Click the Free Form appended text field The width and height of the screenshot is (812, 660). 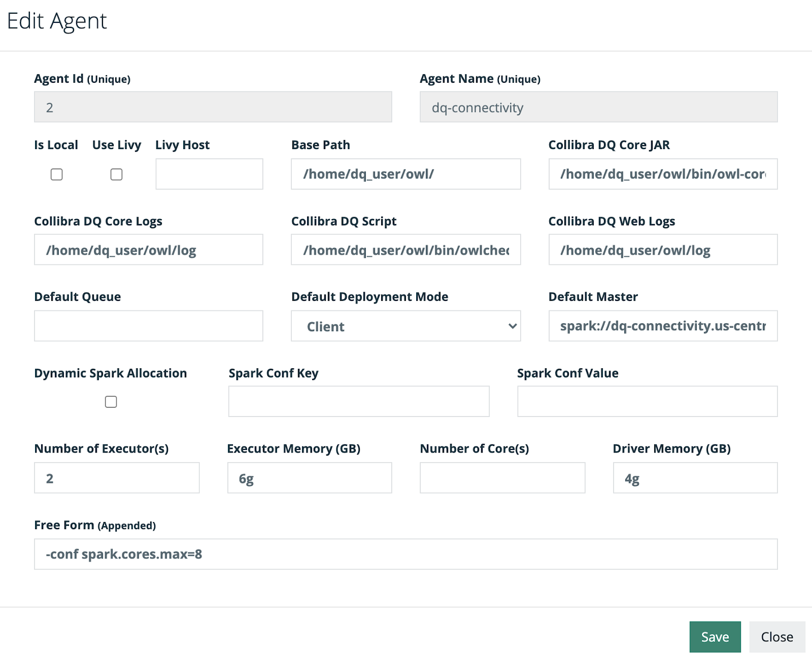(406, 554)
